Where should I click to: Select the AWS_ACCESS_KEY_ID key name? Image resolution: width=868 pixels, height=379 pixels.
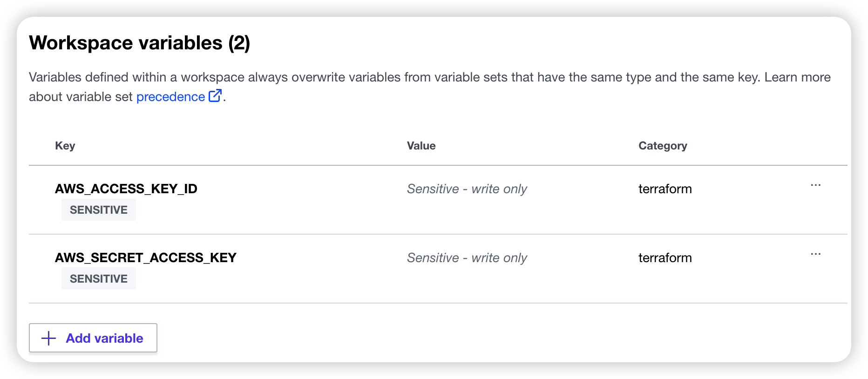(x=126, y=189)
